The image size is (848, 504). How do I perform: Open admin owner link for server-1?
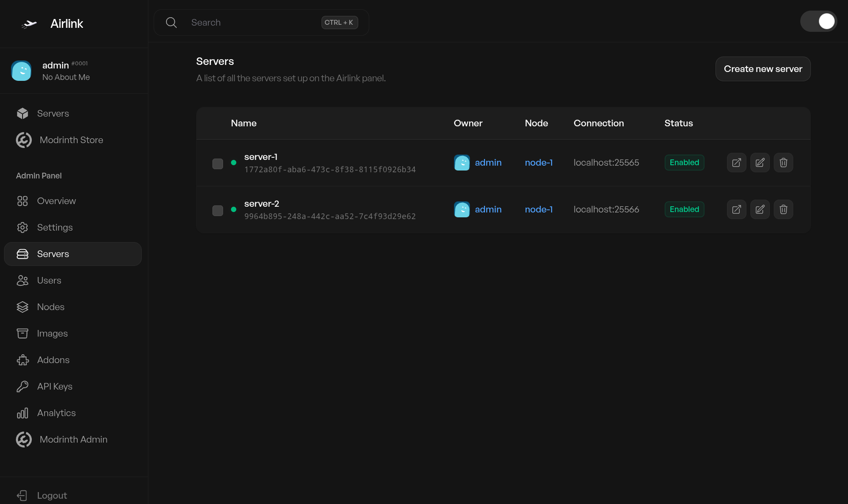488,163
